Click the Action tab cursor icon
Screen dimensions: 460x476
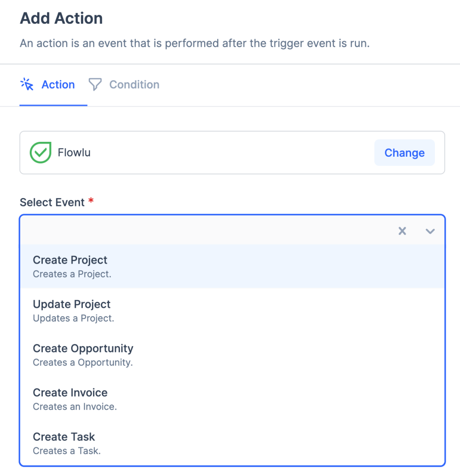click(27, 85)
